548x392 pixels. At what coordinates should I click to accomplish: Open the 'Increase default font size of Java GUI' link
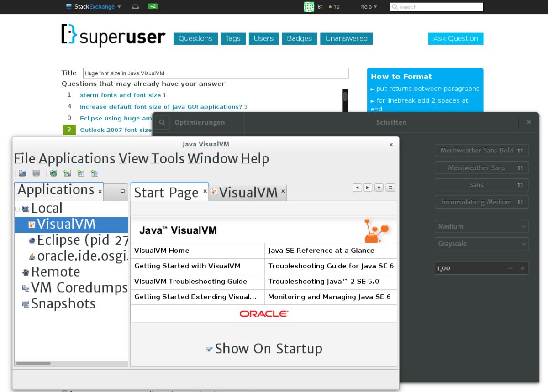point(161,107)
